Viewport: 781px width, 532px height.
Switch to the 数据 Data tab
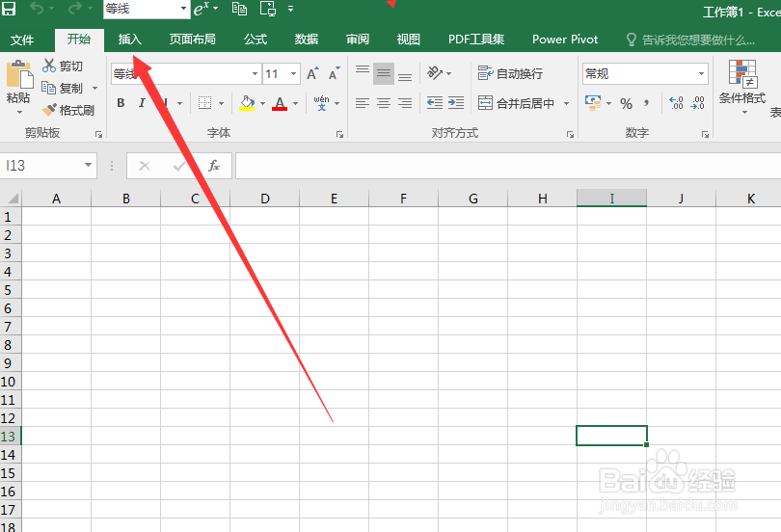tap(307, 39)
